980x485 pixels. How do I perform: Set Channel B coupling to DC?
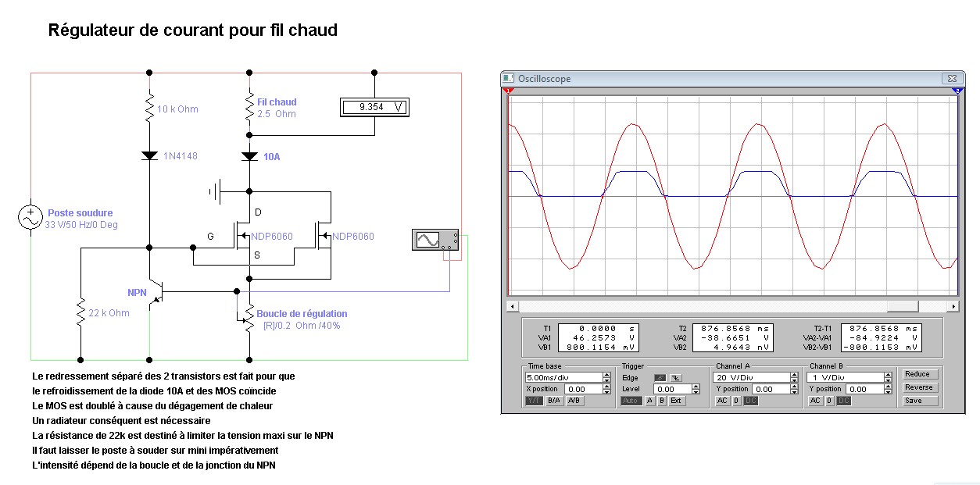coord(843,401)
